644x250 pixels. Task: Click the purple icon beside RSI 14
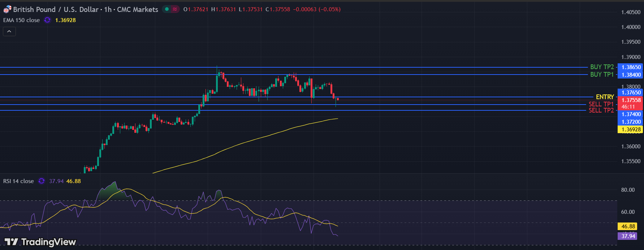click(42, 181)
